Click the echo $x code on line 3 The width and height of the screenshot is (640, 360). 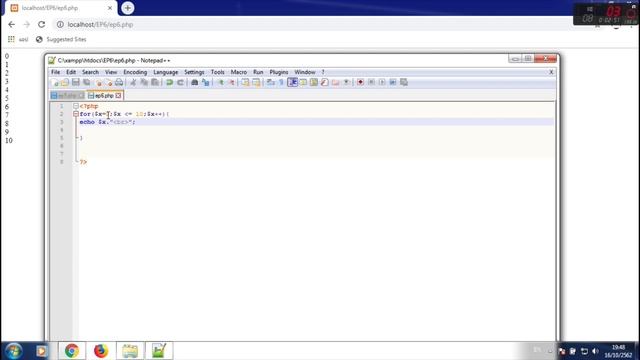tap(107, 122)
